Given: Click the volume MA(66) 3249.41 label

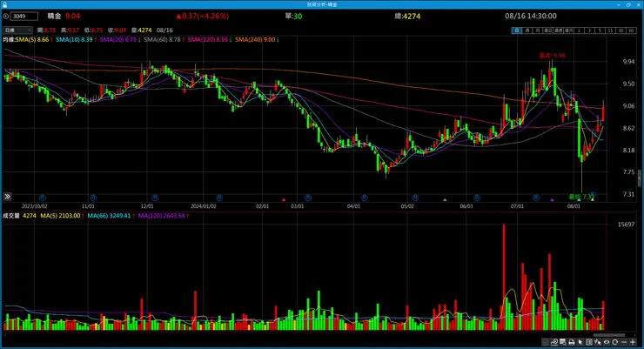Looking at the screenshot, I should [111, 216].
